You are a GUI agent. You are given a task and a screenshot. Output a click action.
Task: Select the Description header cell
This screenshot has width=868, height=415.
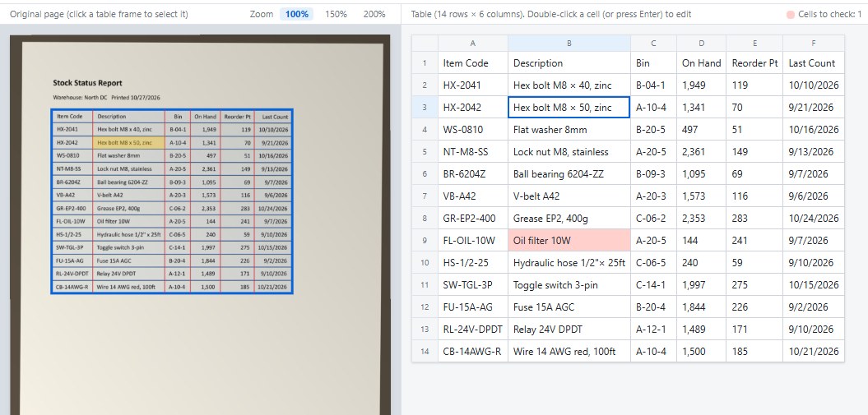pyautogui.click(x=569, y=63)
